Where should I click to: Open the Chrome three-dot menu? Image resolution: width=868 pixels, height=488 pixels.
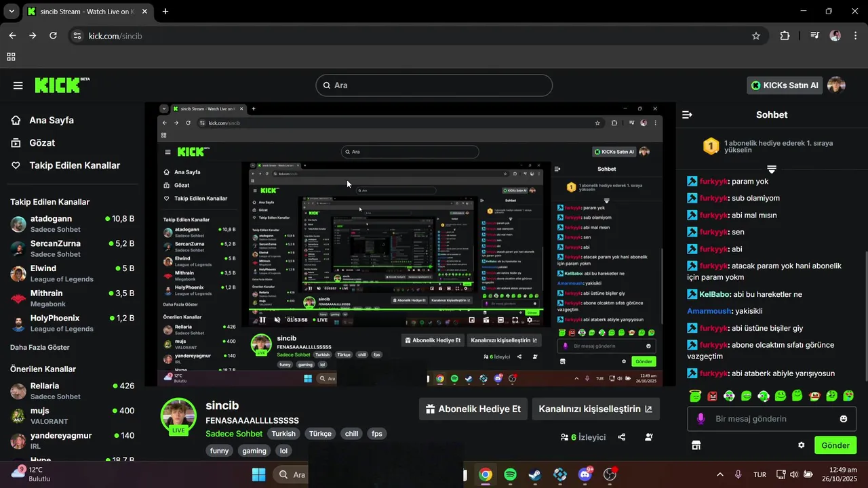855,36
